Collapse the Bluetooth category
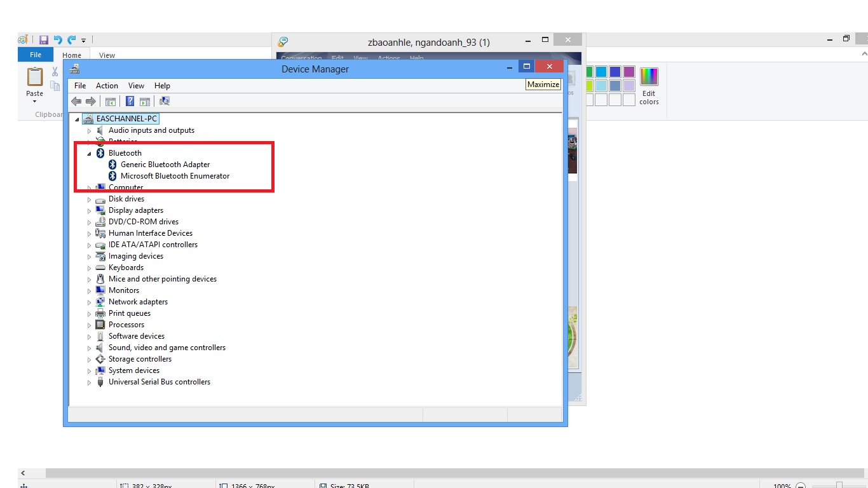This screenshot has height=488, width=868. [x=90, y=153]
